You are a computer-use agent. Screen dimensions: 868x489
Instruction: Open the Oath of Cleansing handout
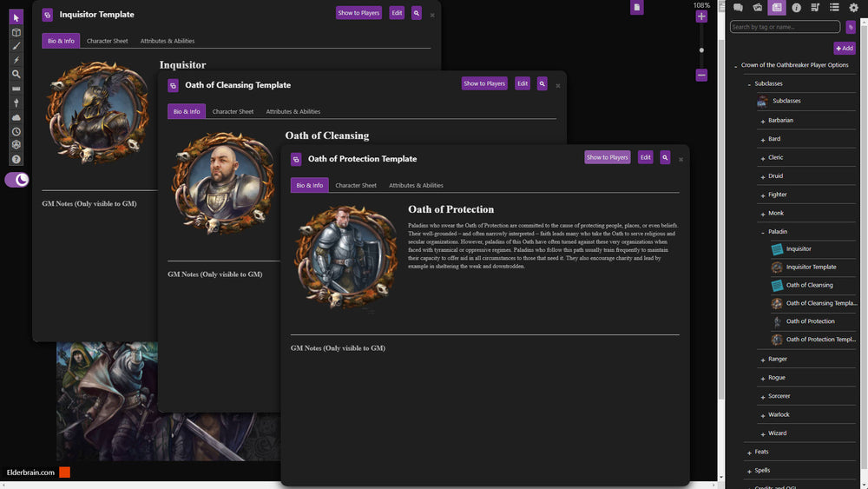tap(809, 285)
